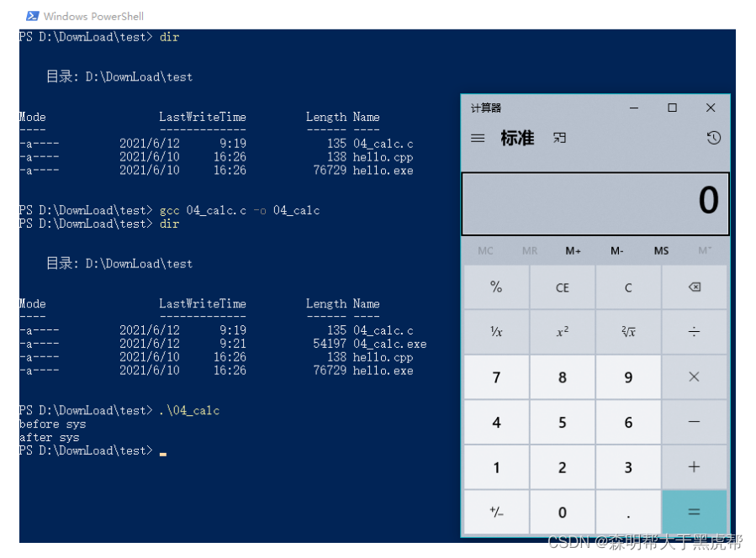The height and width of the screenshot is (558, 756).
Task: Click the PowerShell prompt cursor line
Action: click(93, 450)
